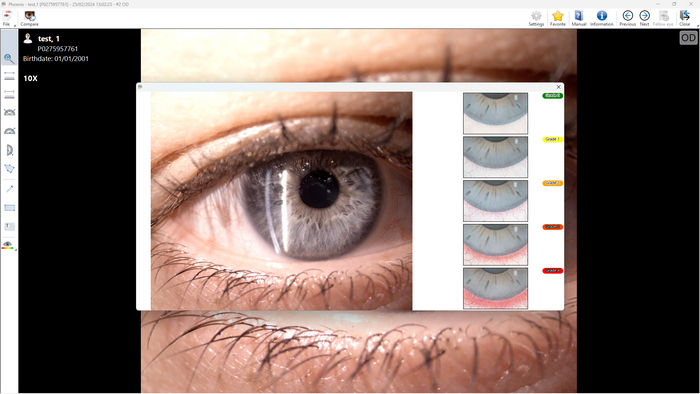The width and height of the screenshot is (700, 394).
Task: Go to the Next image
Action: 645,18
